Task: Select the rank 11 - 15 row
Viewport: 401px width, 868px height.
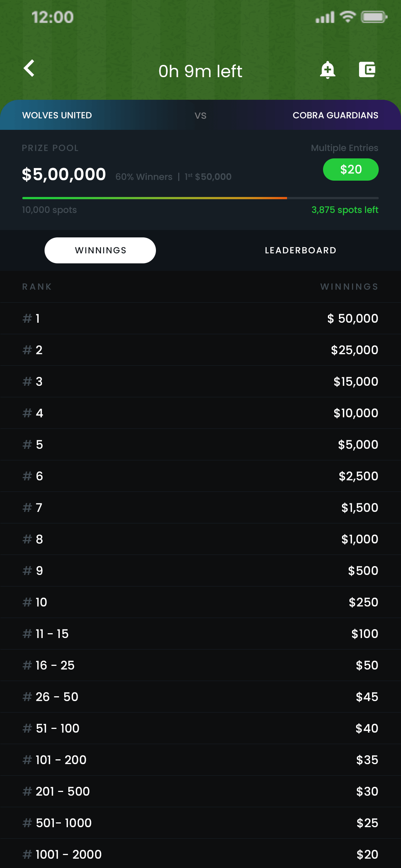Action: (200, 634)
